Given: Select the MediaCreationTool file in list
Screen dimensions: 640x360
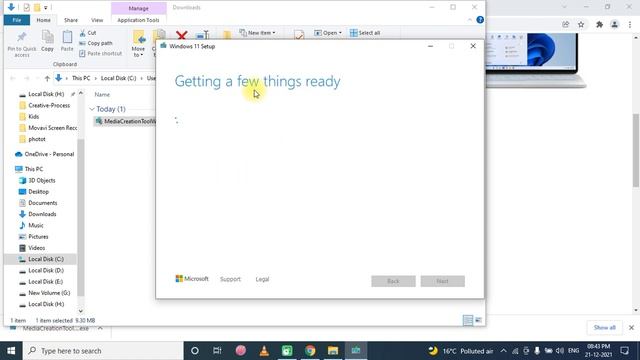Looking at the screenshot, I should point(125,121).
